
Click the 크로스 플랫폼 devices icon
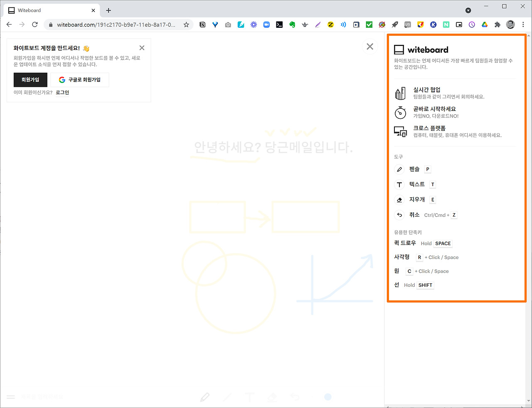[x=400, y=132]
